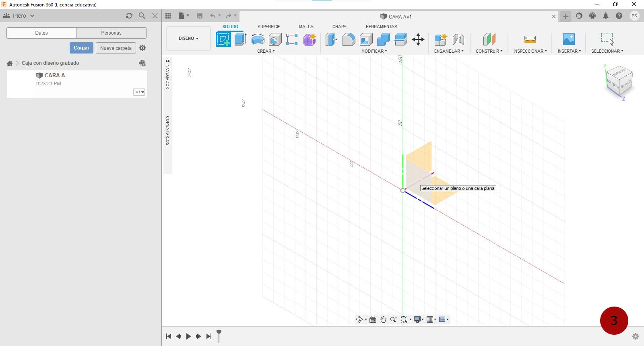Viewport: 644px width, 346px height.
Task: Open data panel settings gear
Action: pos(142,48)
